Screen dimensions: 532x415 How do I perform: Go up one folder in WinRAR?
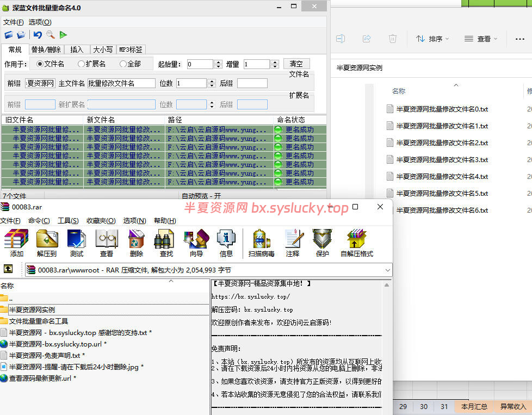(8, 269)
